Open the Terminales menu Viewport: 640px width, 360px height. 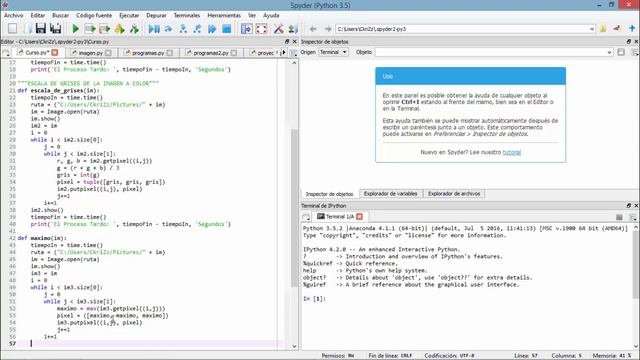(x=187, y=15)
